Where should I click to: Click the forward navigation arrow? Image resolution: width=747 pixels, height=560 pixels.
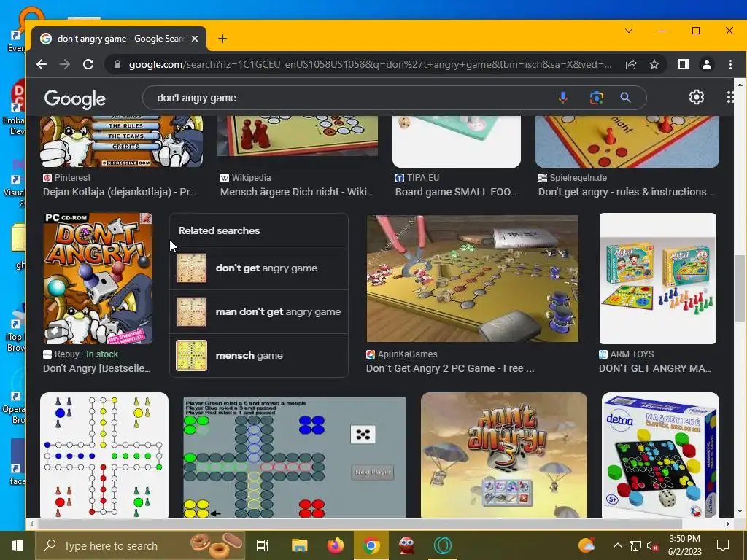pos(65,64)
